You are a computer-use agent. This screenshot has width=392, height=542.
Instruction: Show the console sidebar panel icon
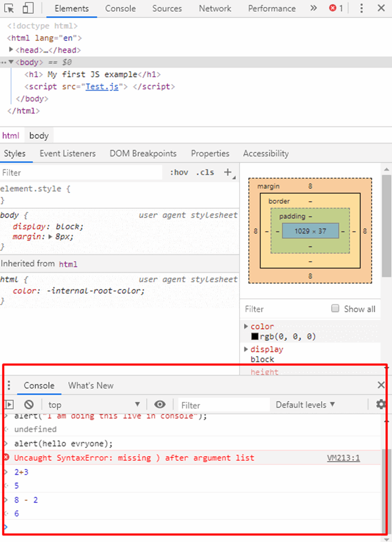point(8,404)
